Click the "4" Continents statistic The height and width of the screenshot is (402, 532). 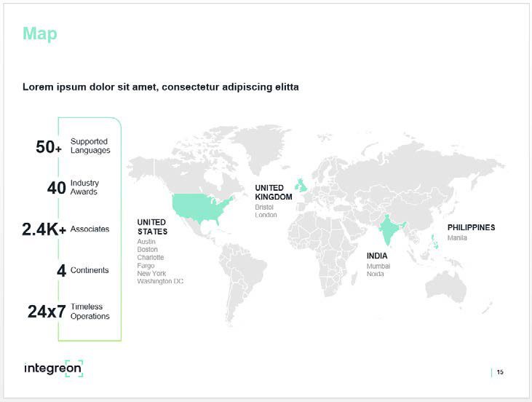tap(62, 271)
